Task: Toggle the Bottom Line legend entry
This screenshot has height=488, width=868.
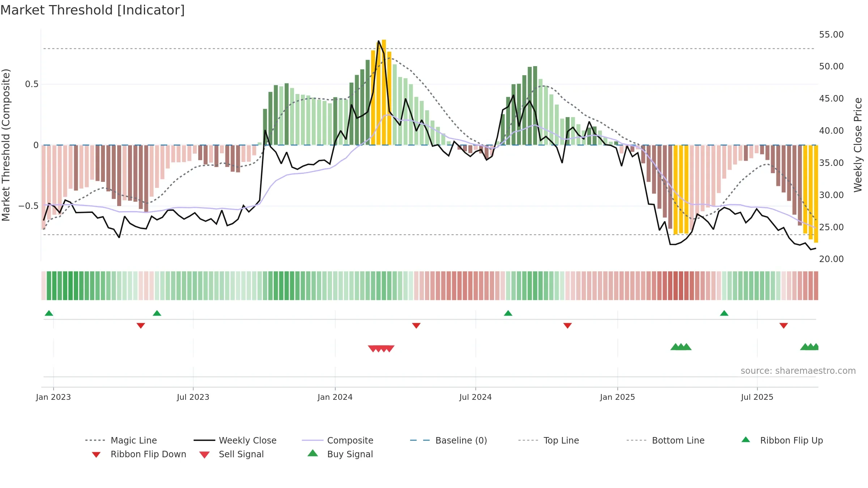Action: tap(665, 440)
